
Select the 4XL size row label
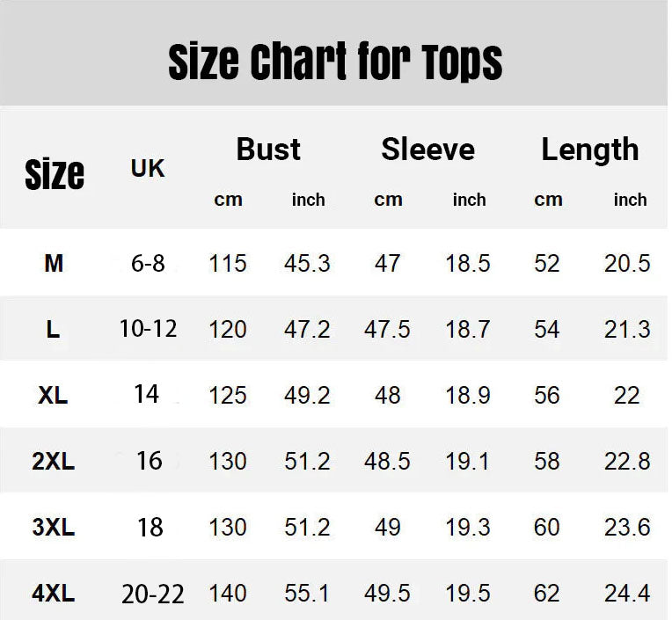click(x=54, y=594)
